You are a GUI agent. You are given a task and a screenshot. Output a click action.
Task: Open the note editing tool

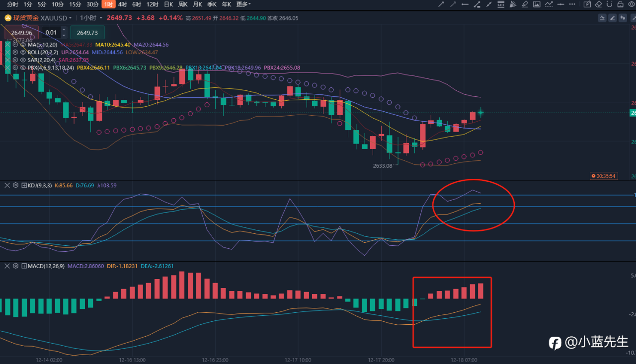pos(587,4)
